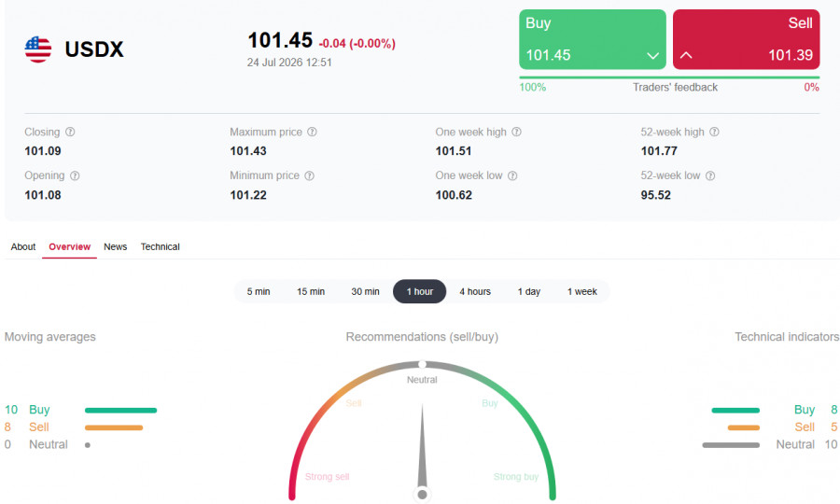The height and width of the screenshot is (504, 840).
Task: Open help icon next to 52-week low
Action: [710, 175]
